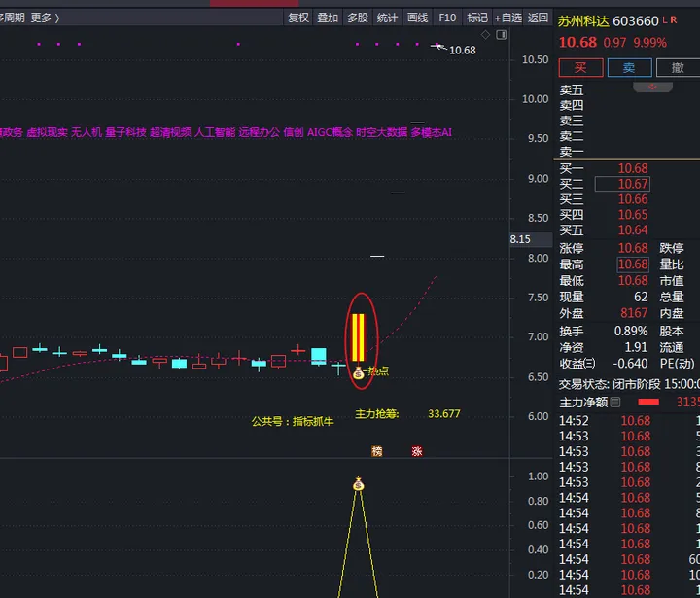Expand the 更多 periods dropdown
This screenshot has height=598, width=700.
point(44,18)
